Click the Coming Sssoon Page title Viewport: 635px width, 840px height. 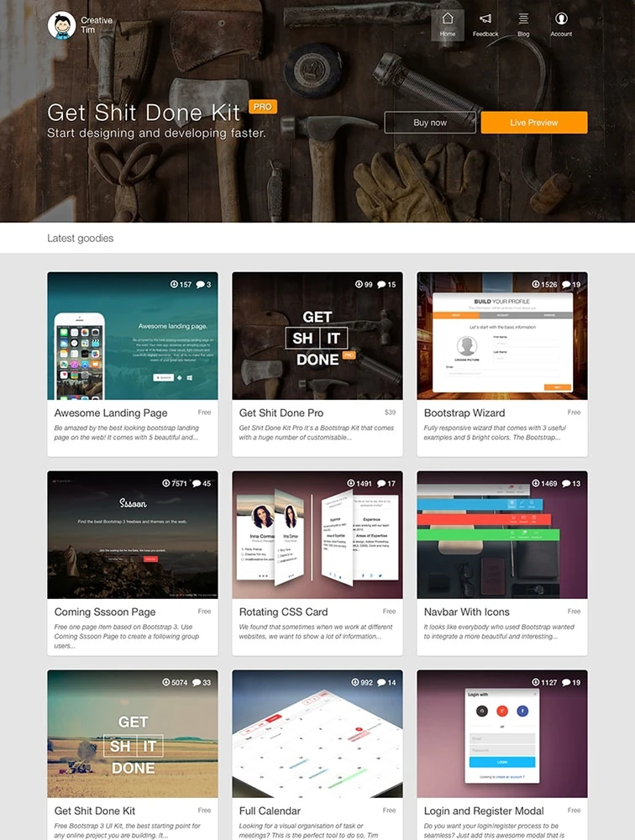[104, 612]
